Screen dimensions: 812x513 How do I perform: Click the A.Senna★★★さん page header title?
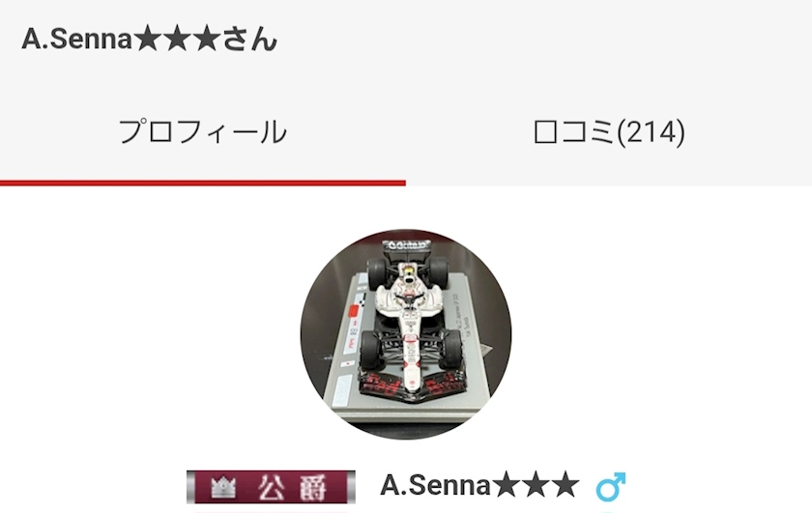coord(150,40)
